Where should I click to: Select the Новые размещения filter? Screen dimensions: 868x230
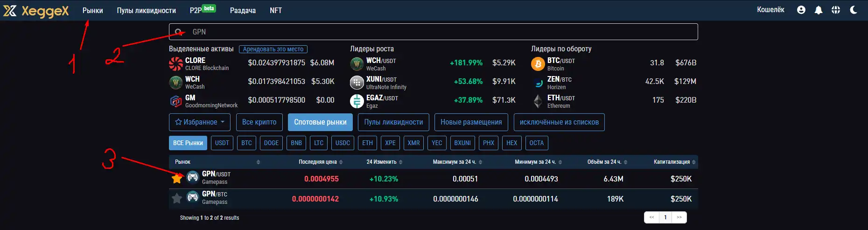471,122
